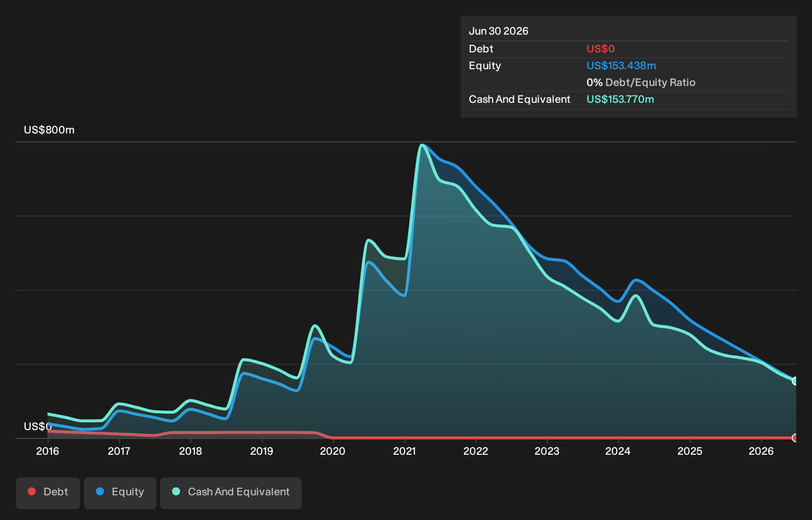Click the 2020 x-axis label
812x520 pixels.
pyautogui.click(x=333, y=451)
